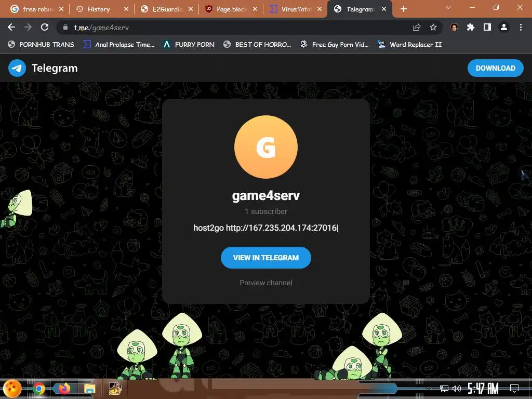This screenshot has height=399, width=532.
Task: Open the BEST OF HORRO... bookmark
Action: point(257,45)
